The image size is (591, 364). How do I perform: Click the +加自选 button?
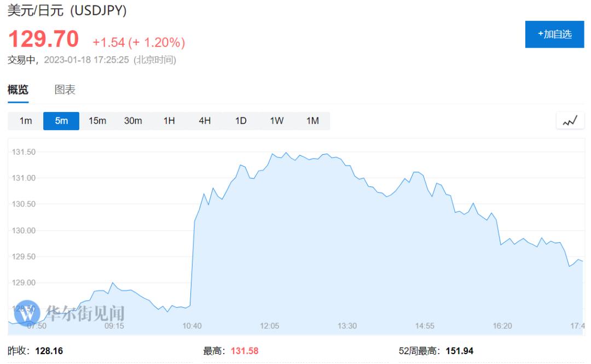554,34
